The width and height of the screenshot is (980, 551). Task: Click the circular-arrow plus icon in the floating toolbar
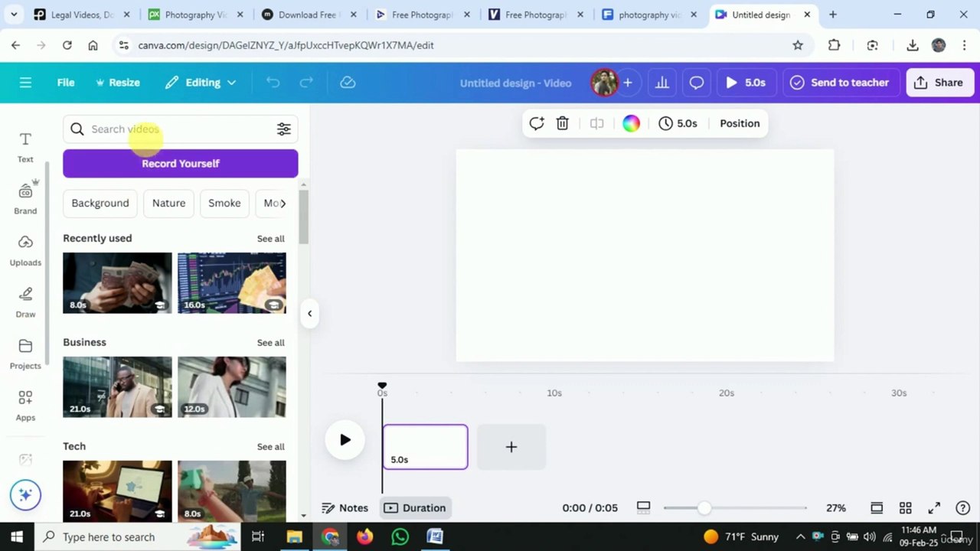point(537,123)
